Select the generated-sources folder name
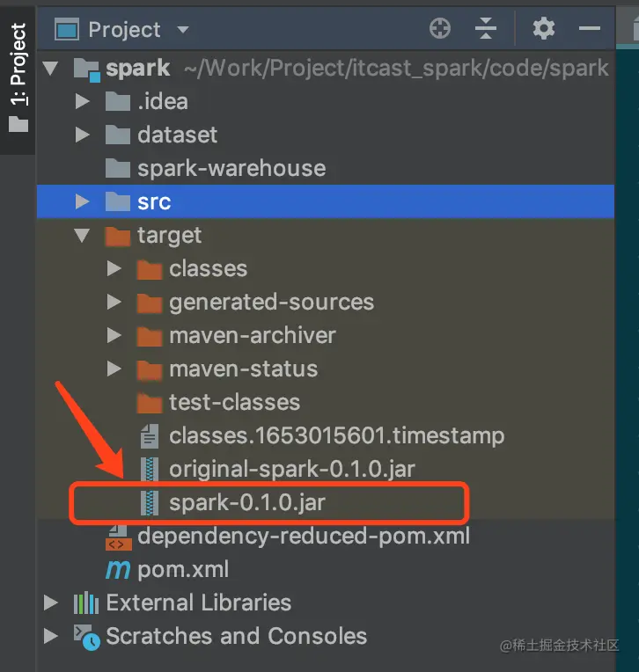This screenshot has height=672, width=639. click(x=271, y=303)
